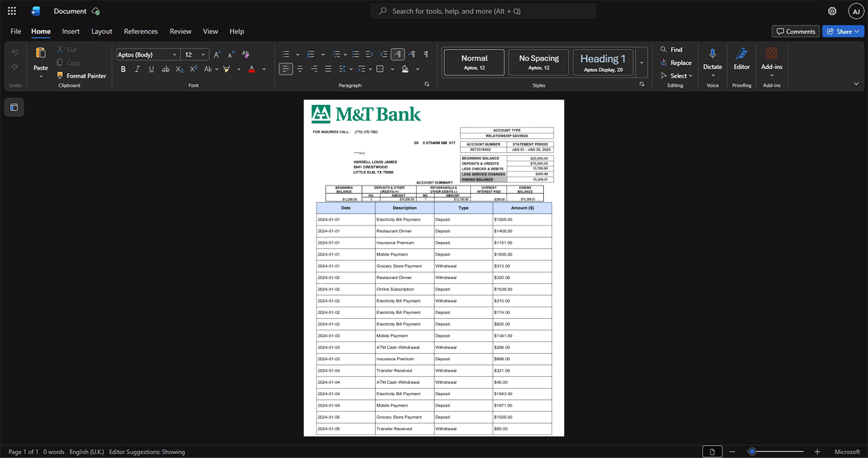
Task: Collapse the ribbon with the chevron
Action: pyautogui.click(x=856, y=84)
